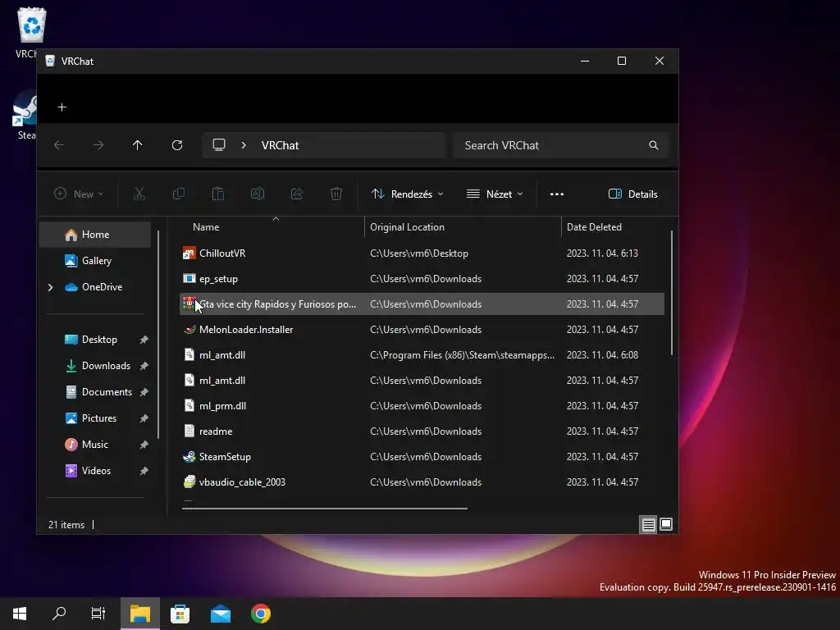The image size is (840, 630).
Task: Navigate up one folder level
Action: 137,145
